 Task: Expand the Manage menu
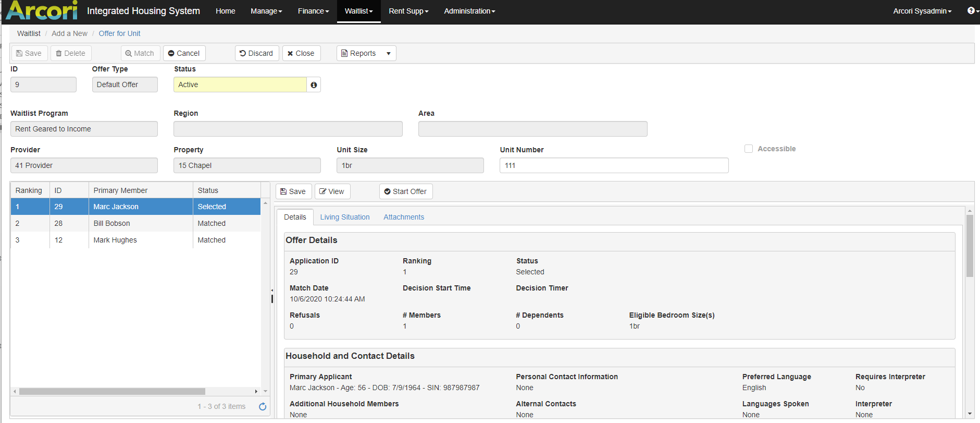[266, 11]
